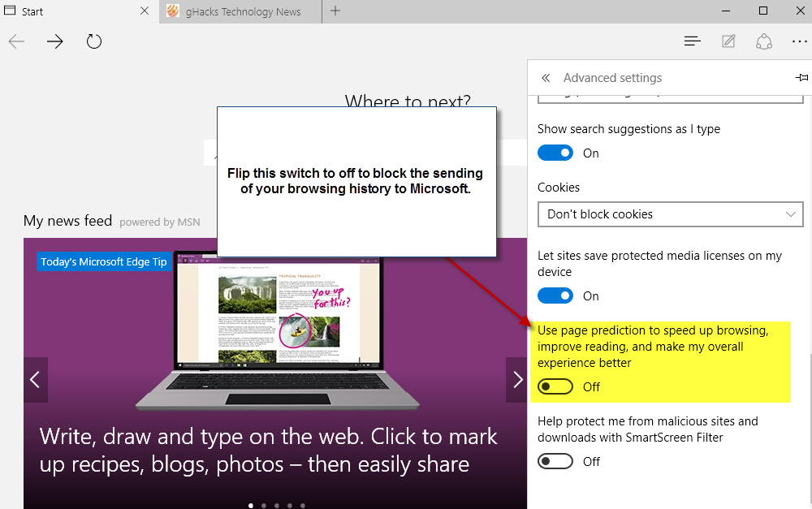Open the Hub favorites and history
Image resolution: width=812 pixels, height=509 pixels.
[x=693, y=41]
